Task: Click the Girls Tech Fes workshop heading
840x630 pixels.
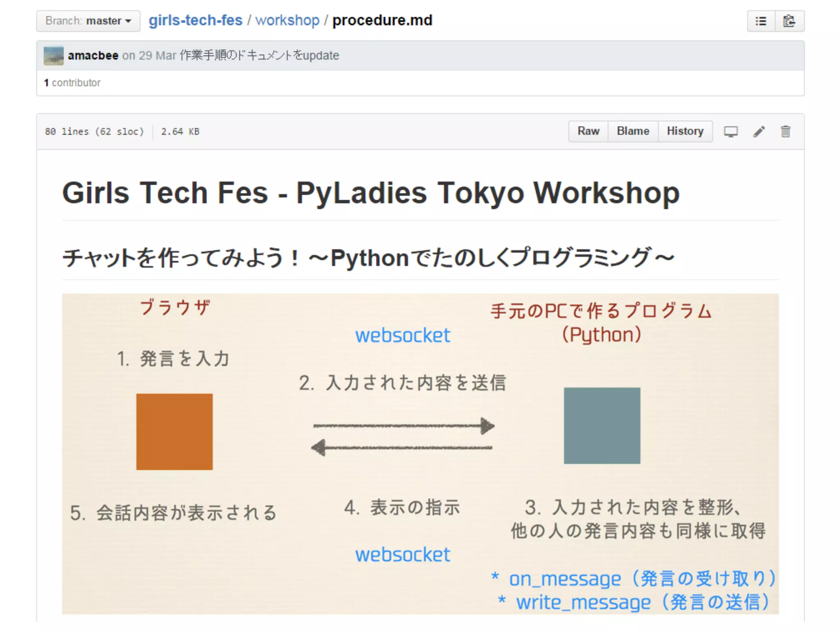Action: coord(370,193)
